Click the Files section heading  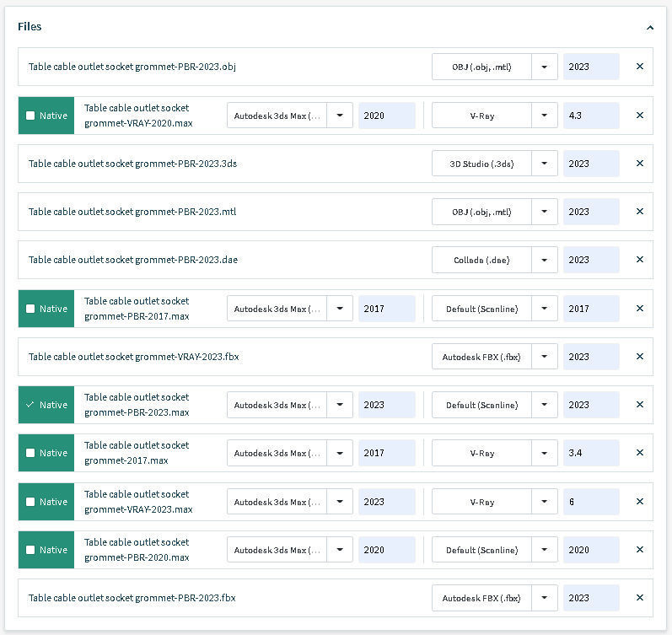(x=30, y=27)
